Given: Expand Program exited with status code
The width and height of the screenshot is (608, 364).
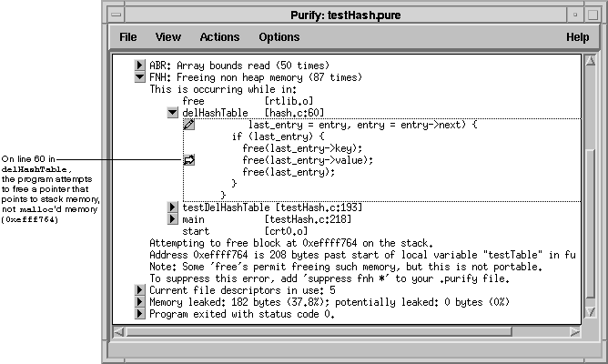Looking at the screenshot, I should pyautogui.click(x=139, y=314).
